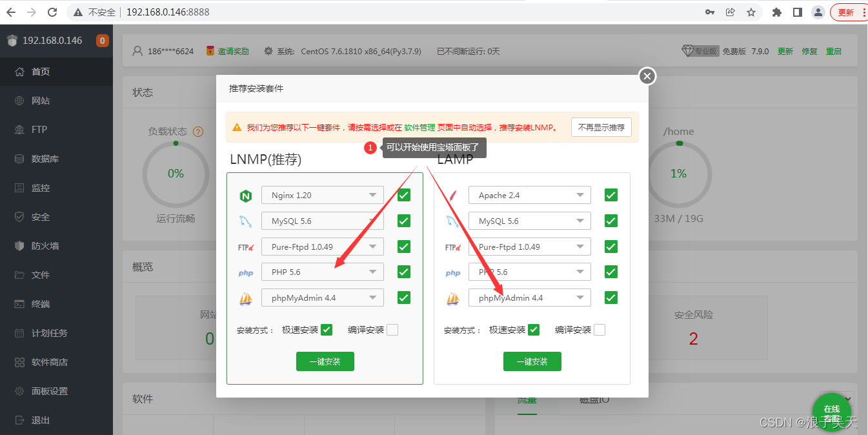Click the 面板设置 panel settings gear icon

(x=19, y=391)
